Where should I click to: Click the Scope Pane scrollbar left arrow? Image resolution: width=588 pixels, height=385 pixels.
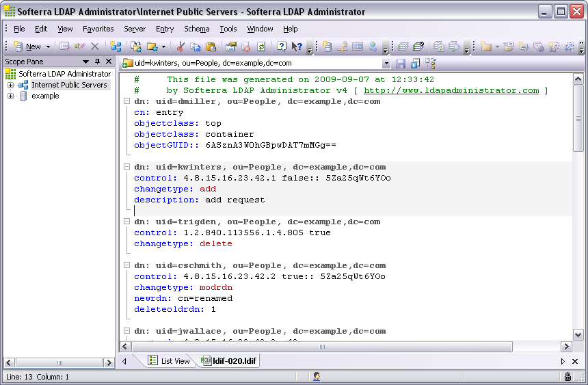pos(9,363)
